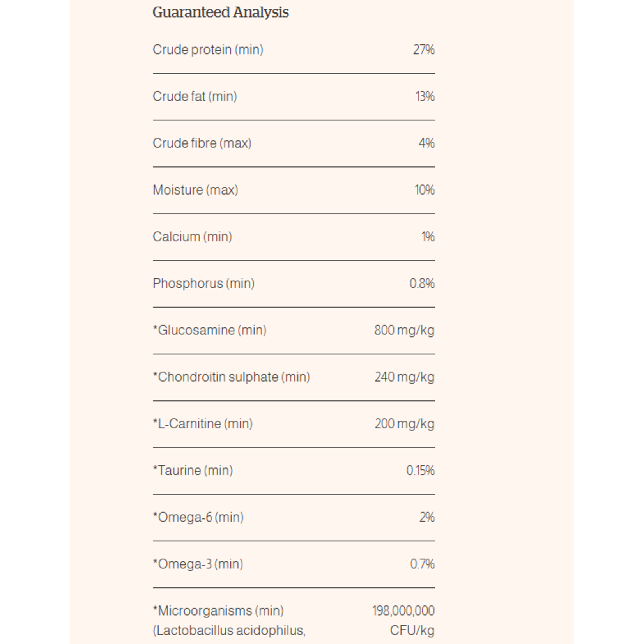Click the *Taurine (min) row label
Image resolution: width=644 pixels, height=644 pixels.
[193, 471]
